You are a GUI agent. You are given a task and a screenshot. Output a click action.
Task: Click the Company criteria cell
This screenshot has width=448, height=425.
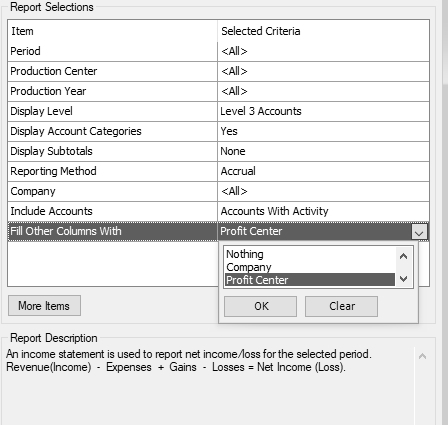[323, 191]
